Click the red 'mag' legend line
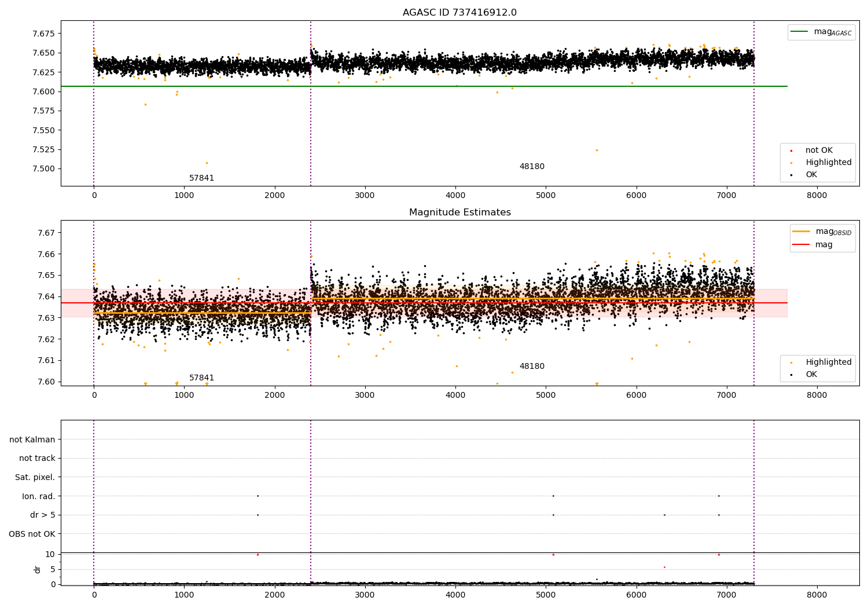This screenshot has height=608, width=868. pos(801,245)
